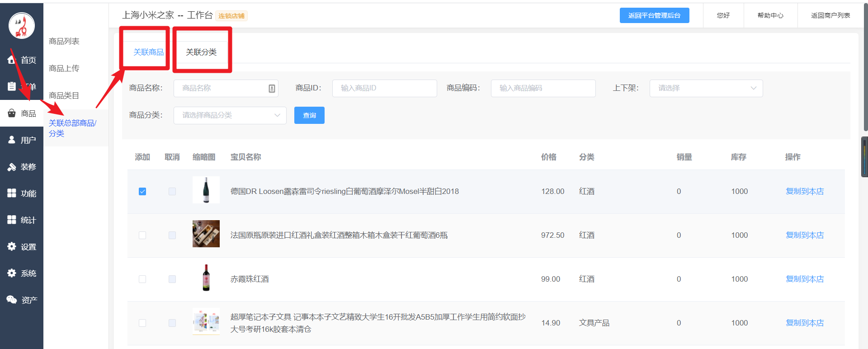Click the 设置 gear icon
Screen dimensions: 868x349
point(12,246)
